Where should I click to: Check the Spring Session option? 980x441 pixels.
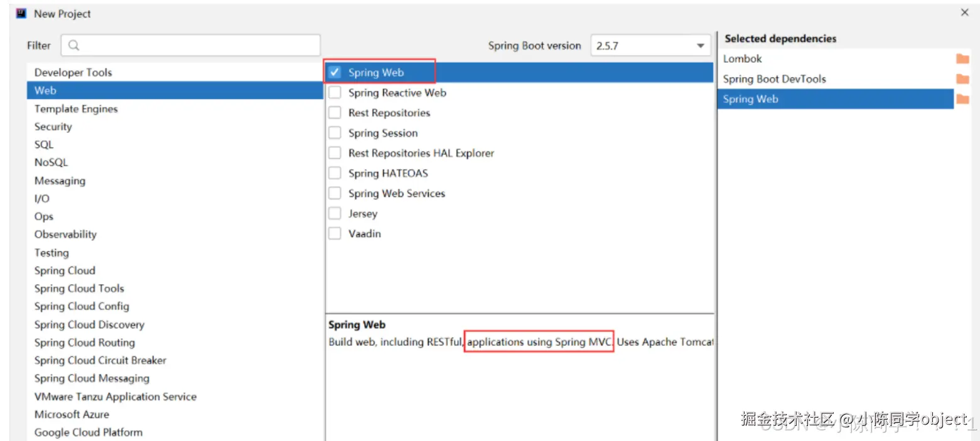pos(335,133)
